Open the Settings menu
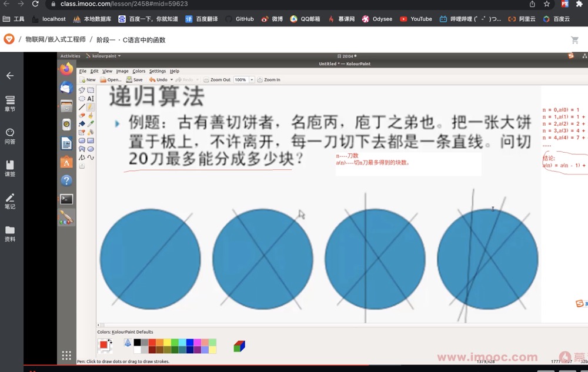The image size is (588, 372). click(x=156, y=71)
